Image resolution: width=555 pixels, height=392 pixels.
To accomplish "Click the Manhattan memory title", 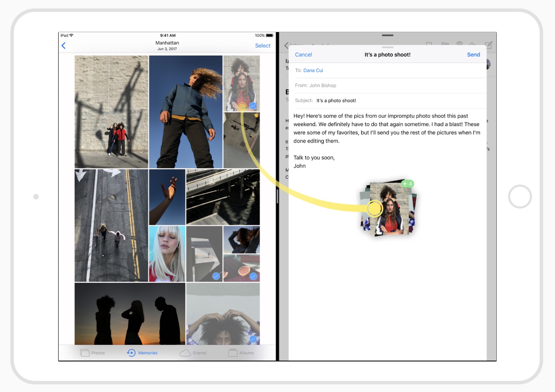I will (167, 43).
